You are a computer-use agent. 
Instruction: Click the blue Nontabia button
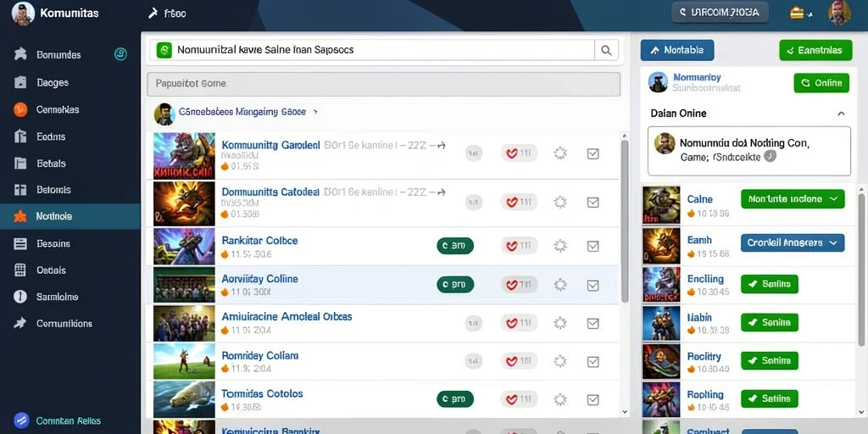tap(677, 50)
